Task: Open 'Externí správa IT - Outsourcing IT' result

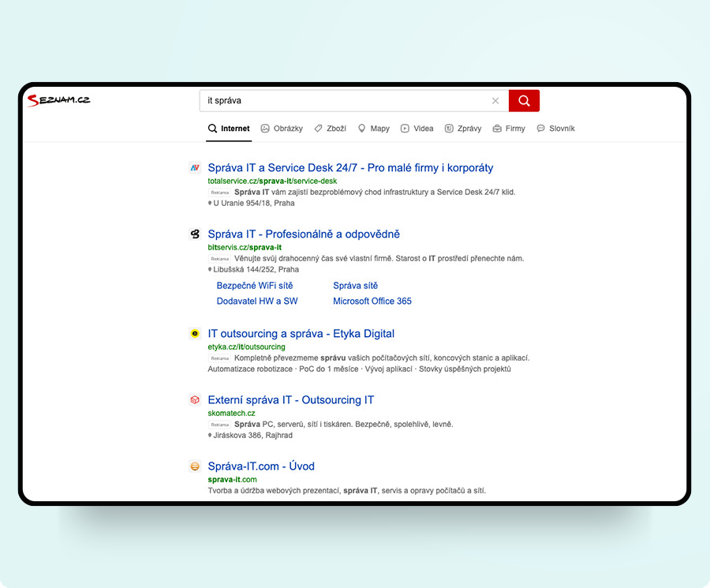Action: [290, 400]
